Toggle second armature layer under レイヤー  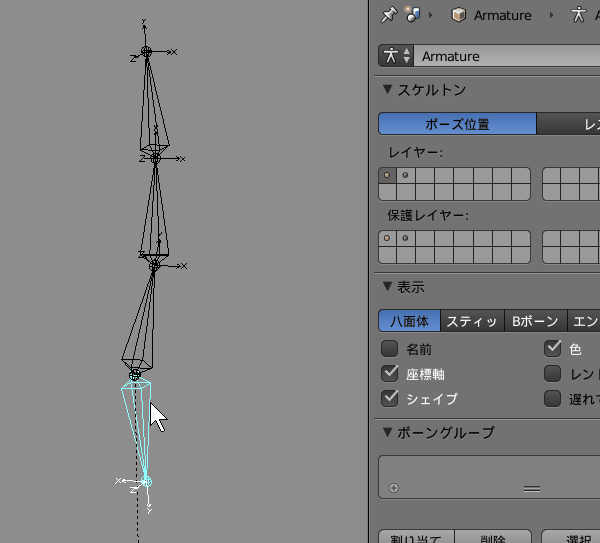point(406,175)
